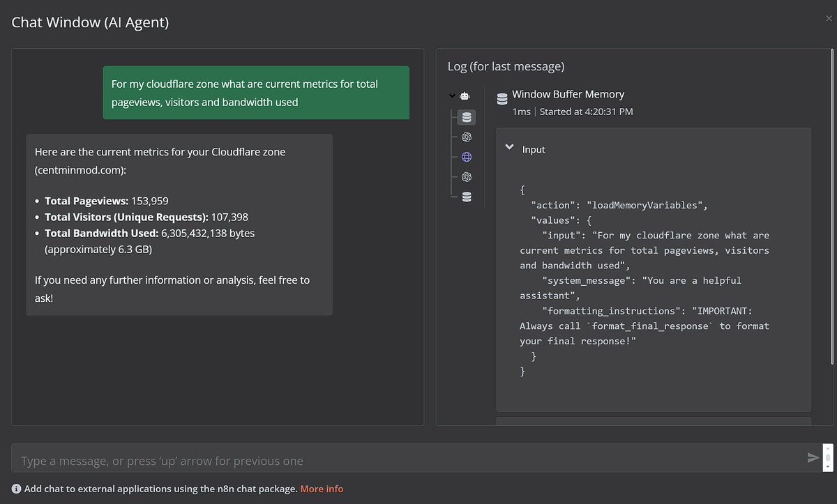
Task: Click the "action": "loadMemoryVariables" JSON line
Action: pyautogui.click(x=619, y=205)
